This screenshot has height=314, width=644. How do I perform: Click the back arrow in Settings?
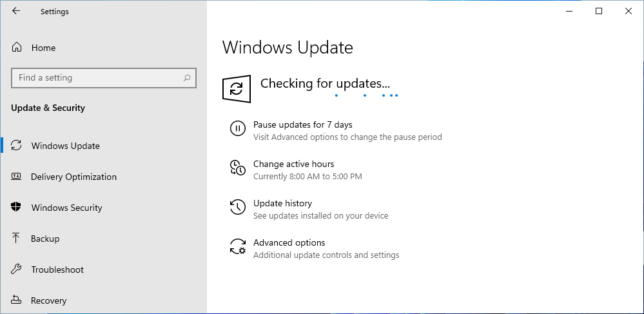(16, 11)
